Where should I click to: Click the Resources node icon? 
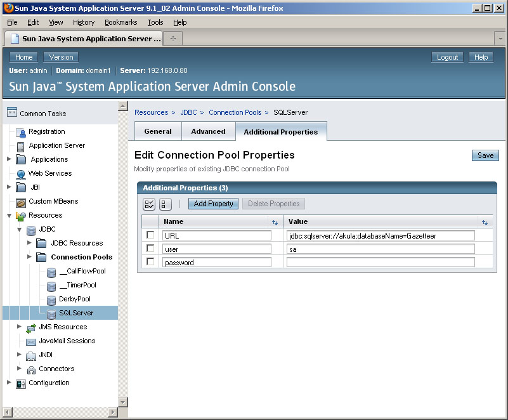tap(21, 216)
